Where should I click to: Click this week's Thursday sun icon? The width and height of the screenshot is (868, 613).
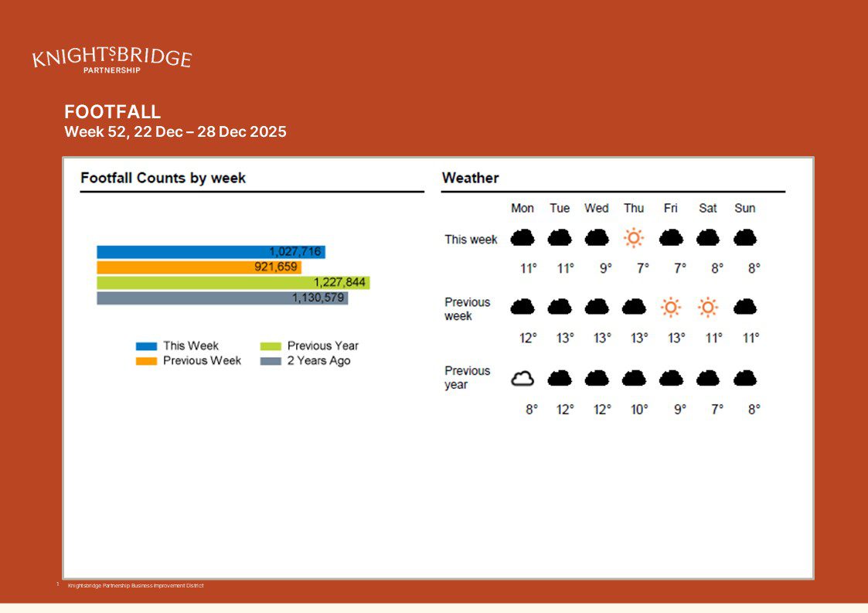[x=634, y=237]
